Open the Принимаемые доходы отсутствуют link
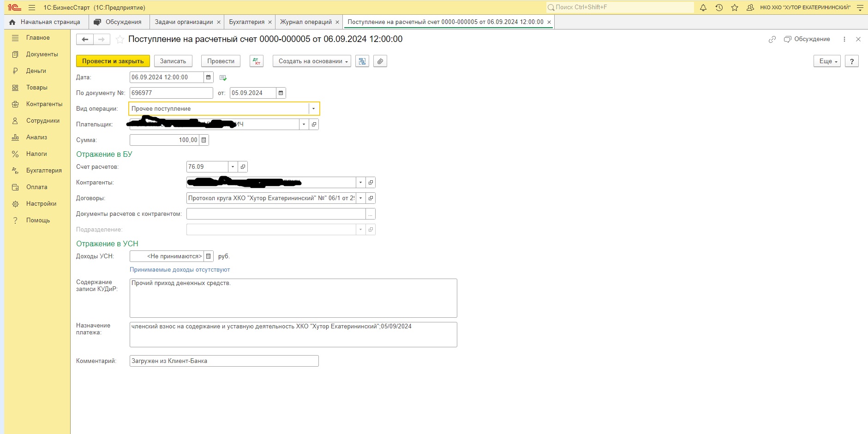 pos(180,270)
